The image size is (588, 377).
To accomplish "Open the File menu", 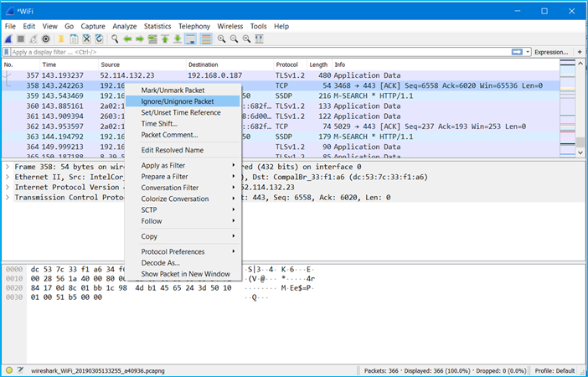I will 10,26.
